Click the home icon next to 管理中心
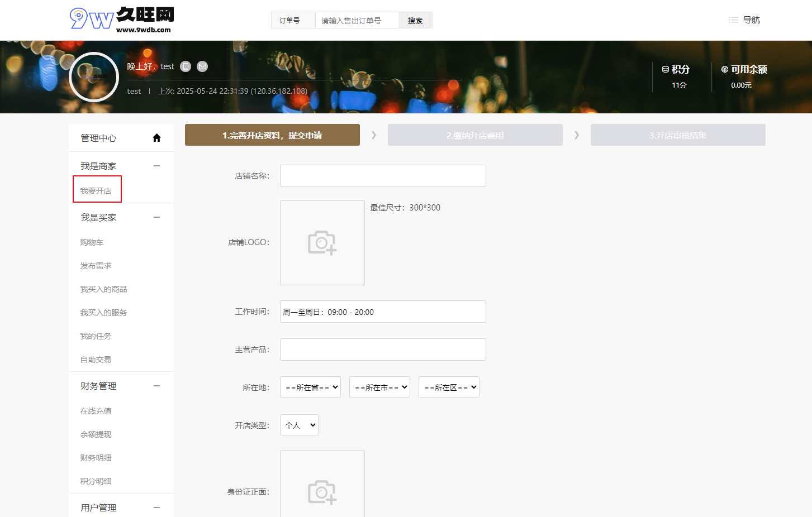812x517 pixels. 156,138
